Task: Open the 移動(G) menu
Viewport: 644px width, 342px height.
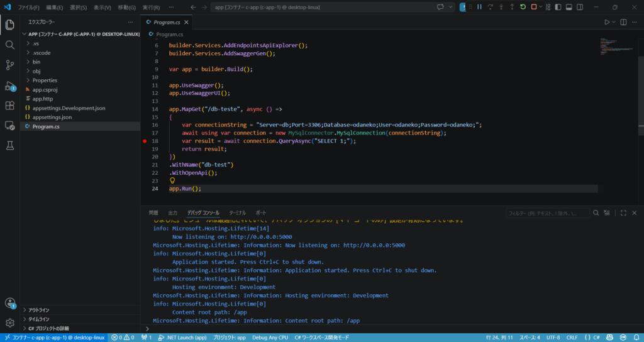Action: (126, 8)
